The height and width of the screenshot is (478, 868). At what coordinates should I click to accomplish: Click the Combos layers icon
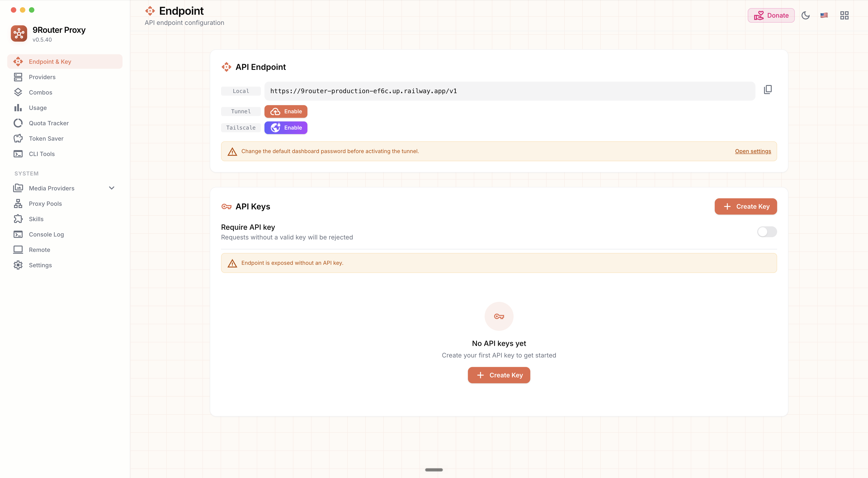coord(18,92)
